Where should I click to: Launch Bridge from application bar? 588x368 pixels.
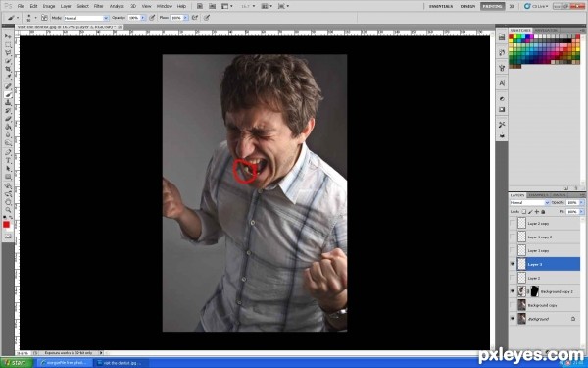pos(200,6)
